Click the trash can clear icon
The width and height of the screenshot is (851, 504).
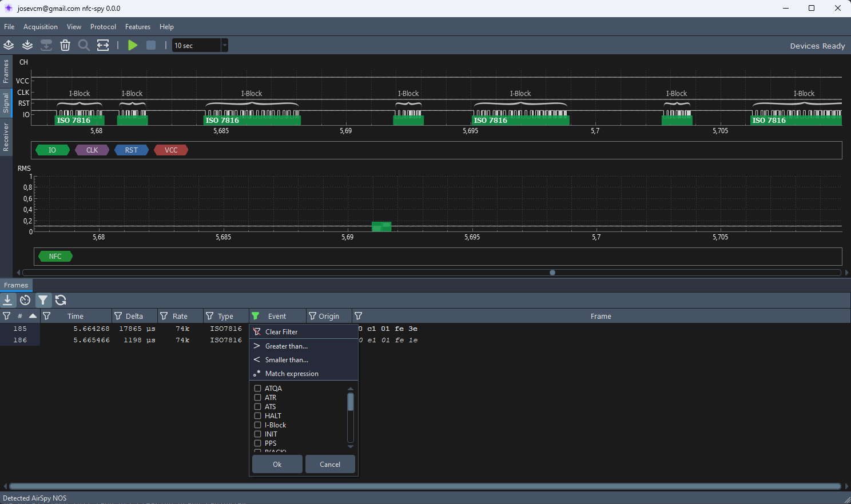(65, 45)
